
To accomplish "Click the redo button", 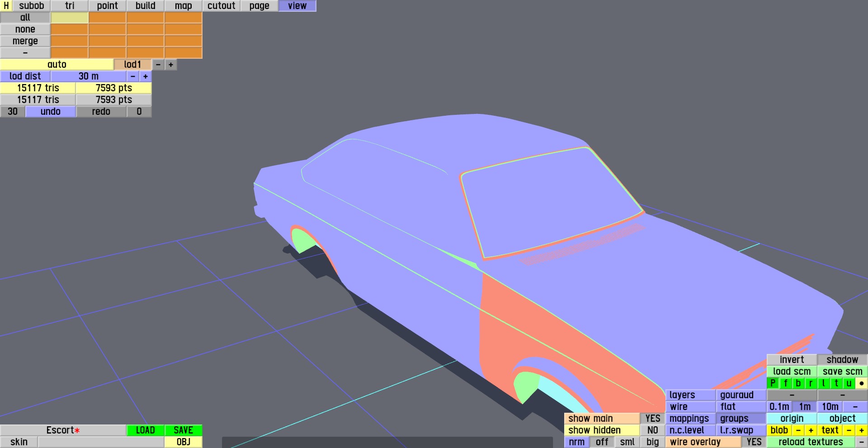I will [101, 112].
